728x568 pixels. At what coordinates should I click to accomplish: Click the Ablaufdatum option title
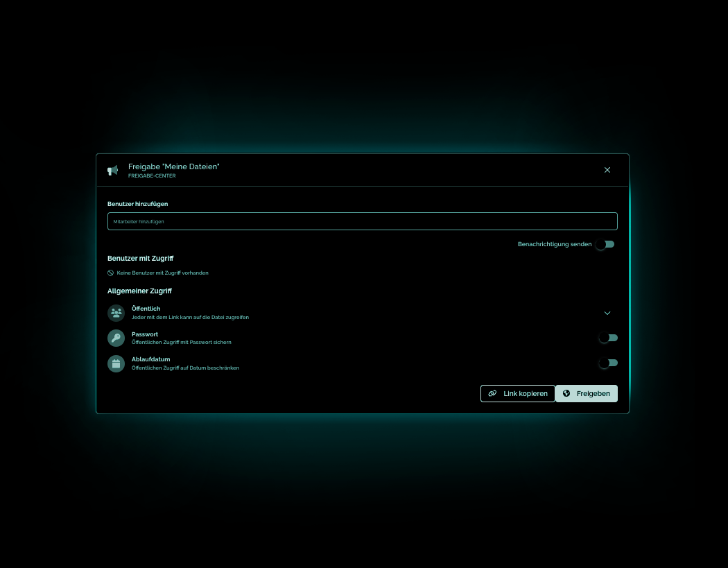(150, 359)
